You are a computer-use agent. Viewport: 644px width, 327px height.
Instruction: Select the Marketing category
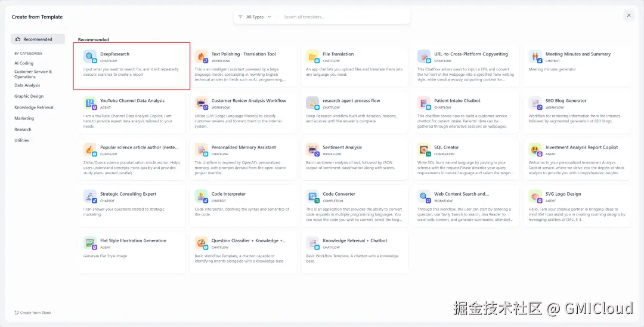[24, 118]
